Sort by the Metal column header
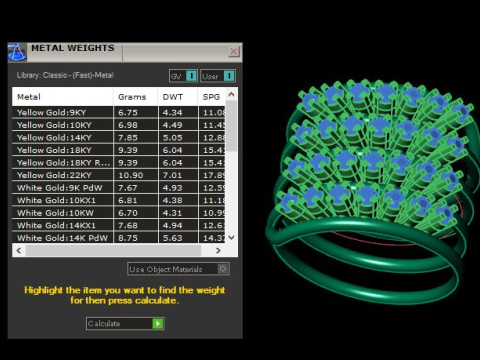This screenshot has width=480, height=360. click(63, 97)
